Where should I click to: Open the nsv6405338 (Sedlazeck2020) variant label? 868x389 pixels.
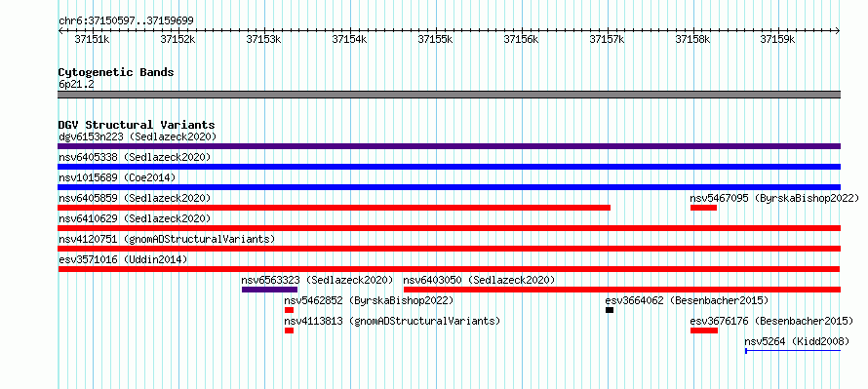135,157
